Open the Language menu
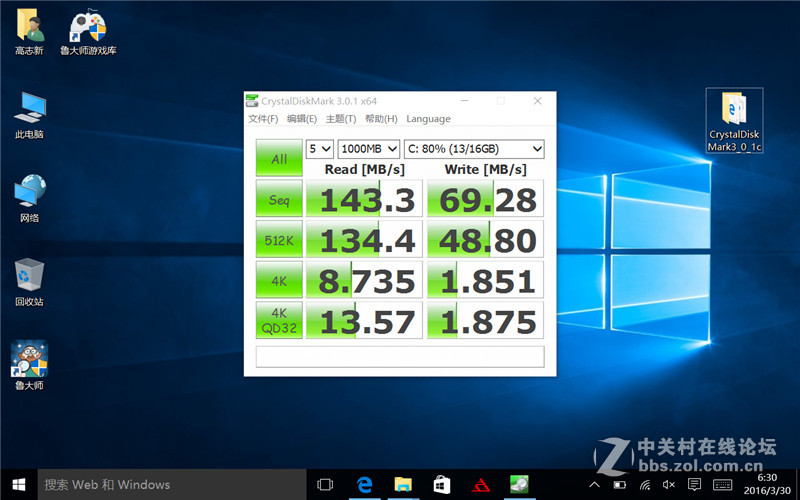The width and height of the screenshot is (800, 500). click(x=428, y=119)
